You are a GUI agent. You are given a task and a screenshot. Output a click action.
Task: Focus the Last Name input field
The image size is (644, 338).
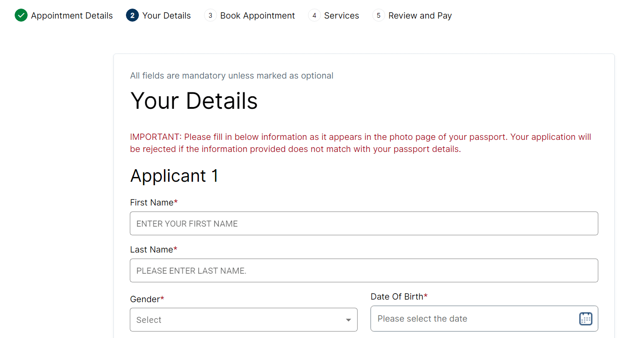pos(364,271)
